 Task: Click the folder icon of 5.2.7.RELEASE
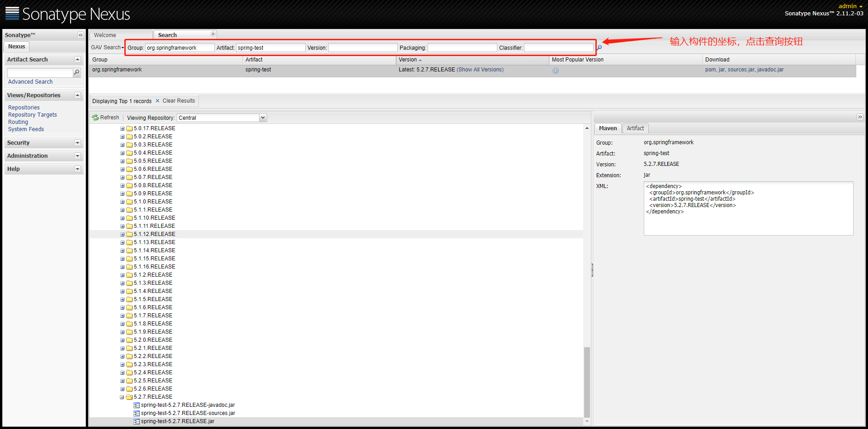pos(129,397)
